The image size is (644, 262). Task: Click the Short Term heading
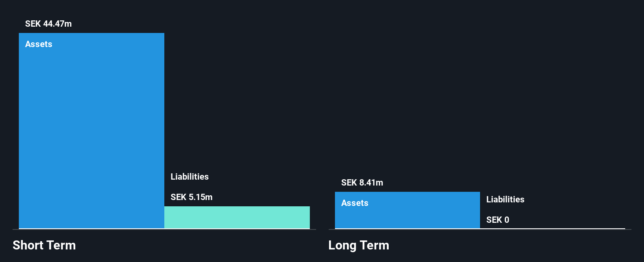[44, 246]
